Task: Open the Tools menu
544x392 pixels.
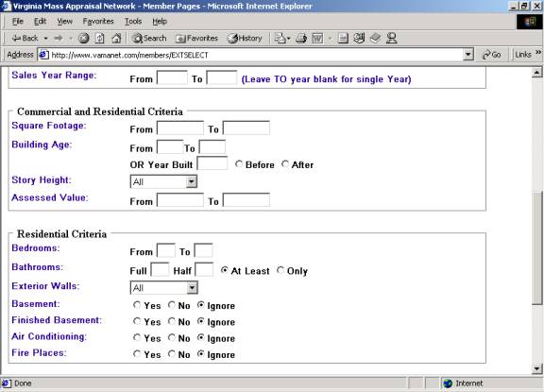Action: pos(133,21)
